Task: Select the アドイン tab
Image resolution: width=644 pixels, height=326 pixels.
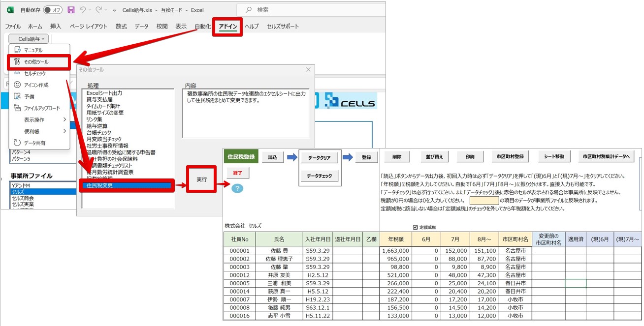Action: [228, 27]
